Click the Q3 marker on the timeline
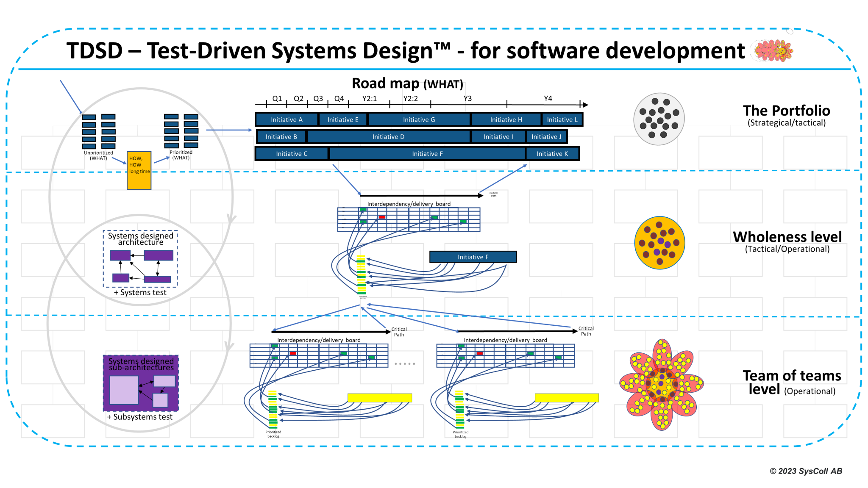Viewport: 868px width, 488px height. pos(318,99)
